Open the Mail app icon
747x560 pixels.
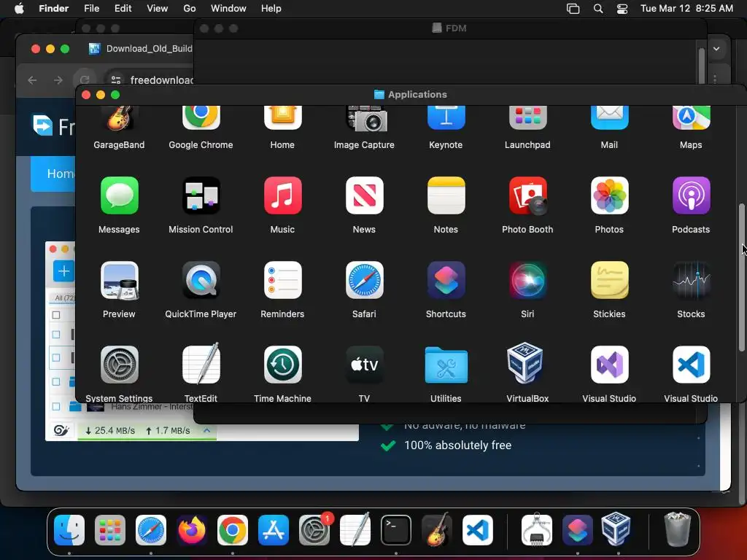tap(609, 117)
